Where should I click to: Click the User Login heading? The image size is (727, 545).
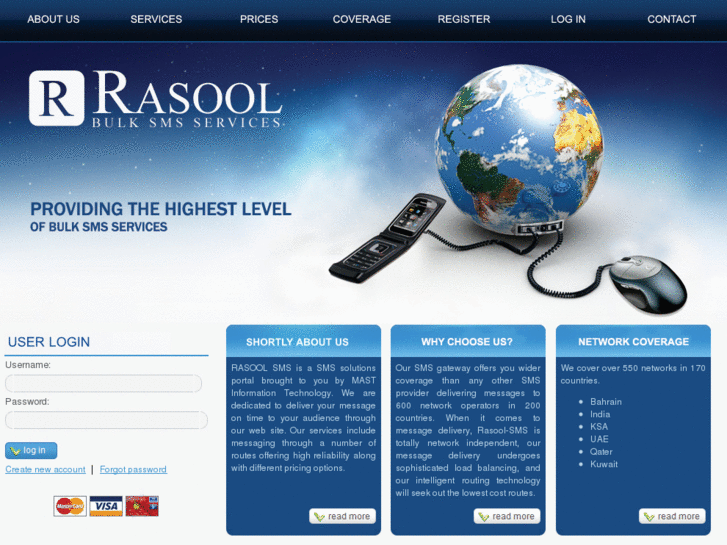(x=49, y=342)
